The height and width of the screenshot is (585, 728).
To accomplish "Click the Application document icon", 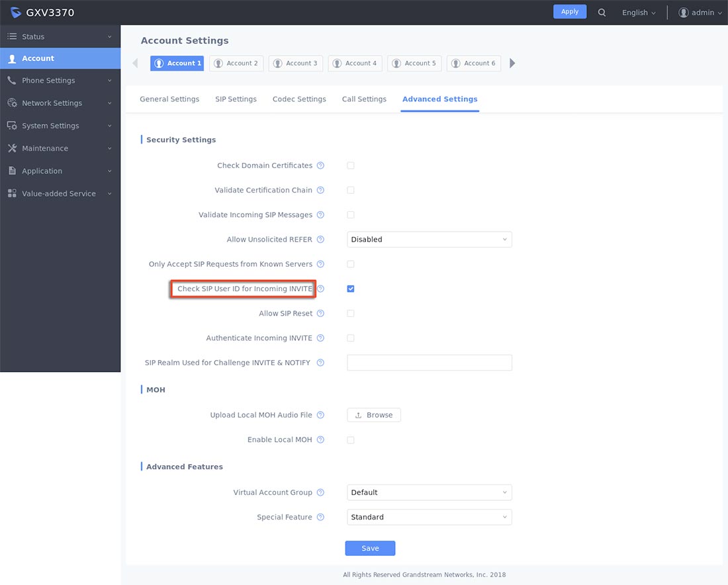I will click(12, 171).
